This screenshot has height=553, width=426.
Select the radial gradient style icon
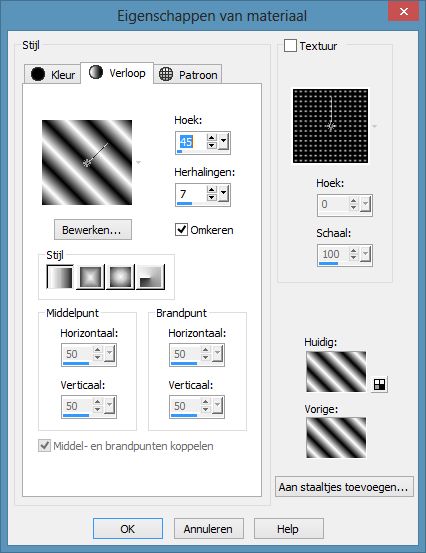(150, 277)
